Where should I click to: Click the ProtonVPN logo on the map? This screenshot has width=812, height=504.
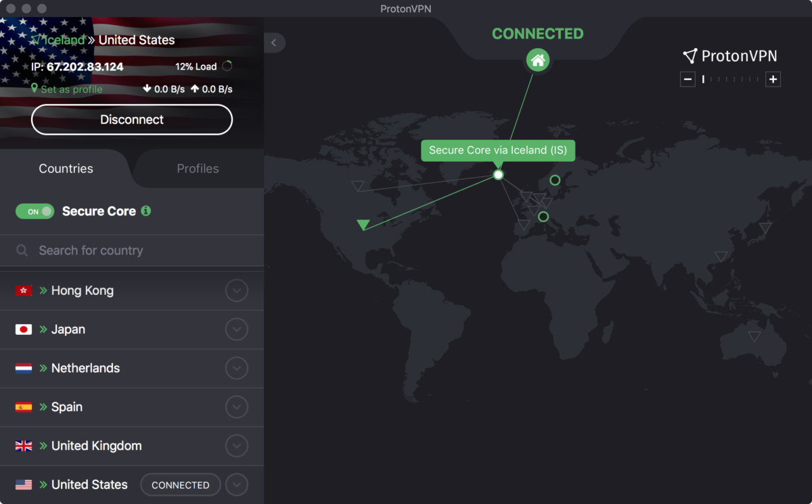click(730, 56)
